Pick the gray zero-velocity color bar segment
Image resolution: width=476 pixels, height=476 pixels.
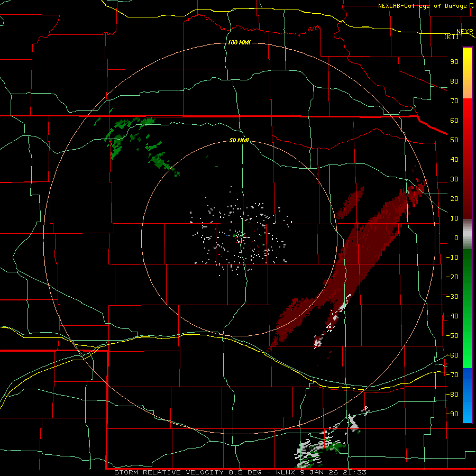point(467,234)
